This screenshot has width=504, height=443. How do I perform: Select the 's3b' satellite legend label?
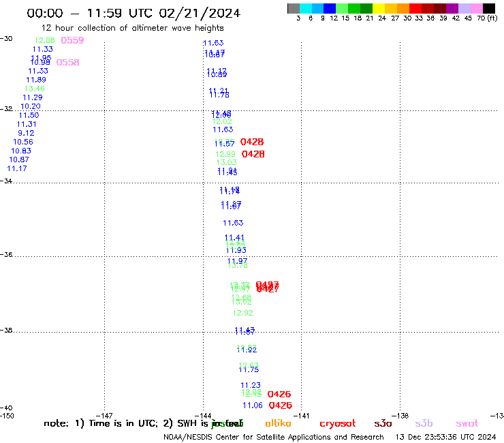[x=424, y=423]
